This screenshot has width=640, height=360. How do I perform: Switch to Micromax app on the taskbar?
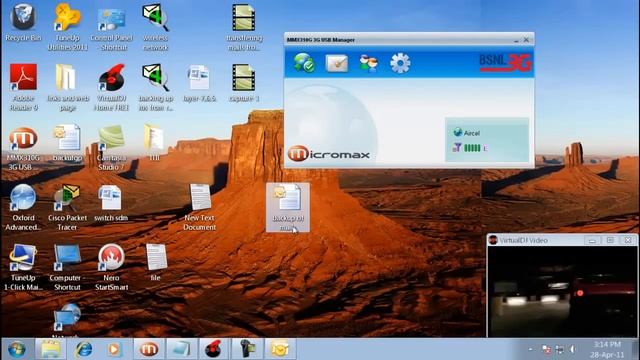[149, 349]
